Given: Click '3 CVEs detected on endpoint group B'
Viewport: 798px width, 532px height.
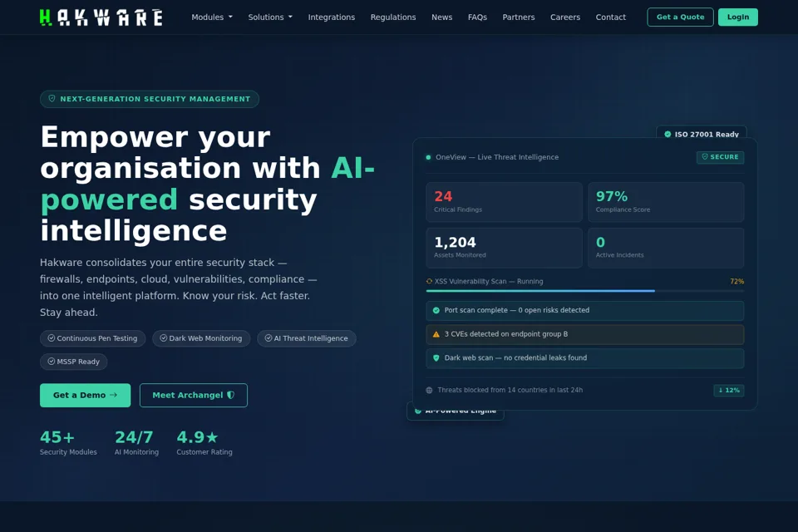Looking at the screenshot, I should coord(506,334).
